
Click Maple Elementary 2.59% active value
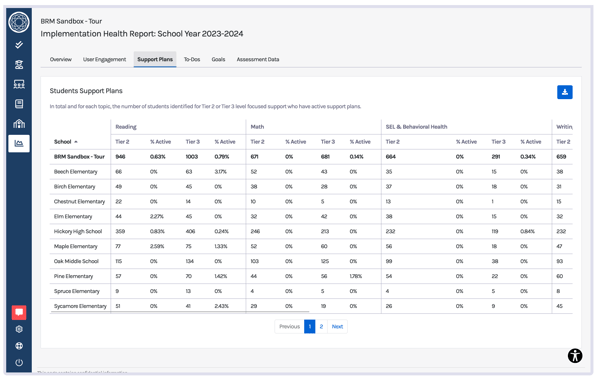coord(157,246)
